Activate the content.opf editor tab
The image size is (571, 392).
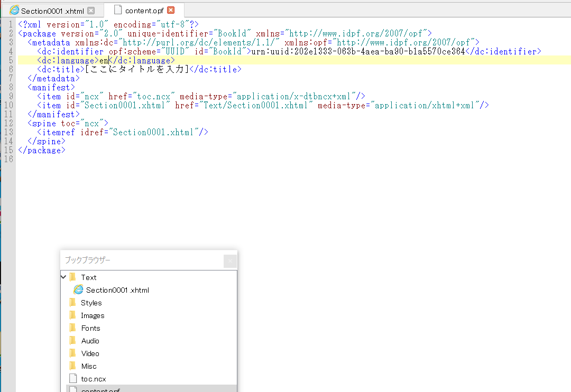(144, 11)
